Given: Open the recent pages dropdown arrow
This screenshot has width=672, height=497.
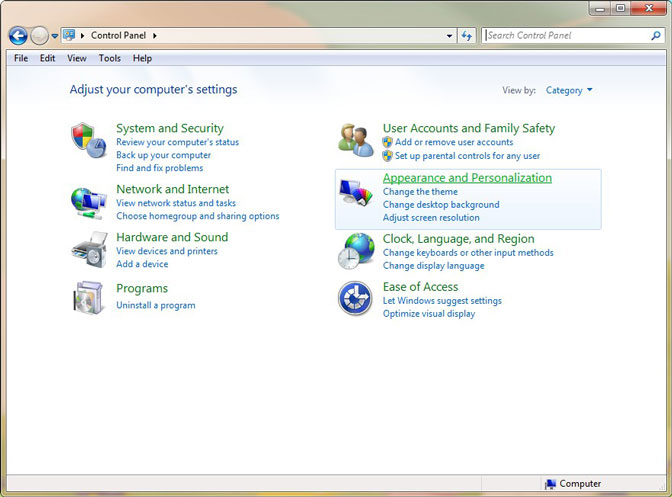Looking at the screenshot, I should (x=55, y=36).
